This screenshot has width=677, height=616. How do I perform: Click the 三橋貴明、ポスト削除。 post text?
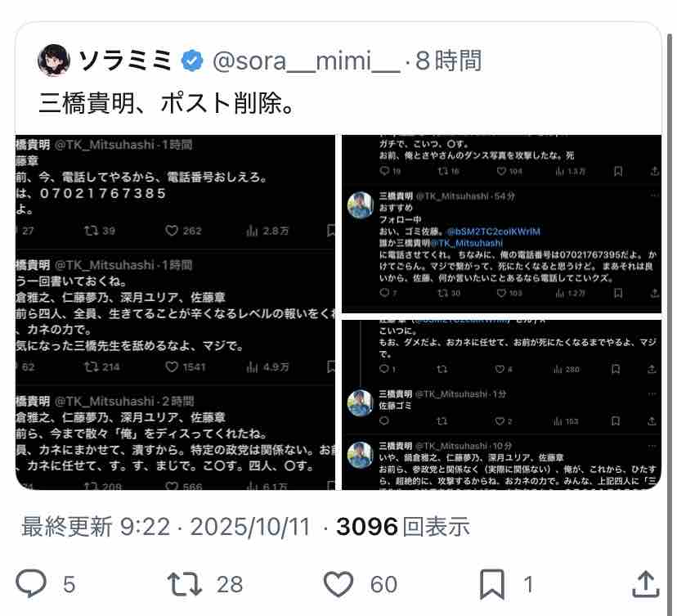click(167, 103)
